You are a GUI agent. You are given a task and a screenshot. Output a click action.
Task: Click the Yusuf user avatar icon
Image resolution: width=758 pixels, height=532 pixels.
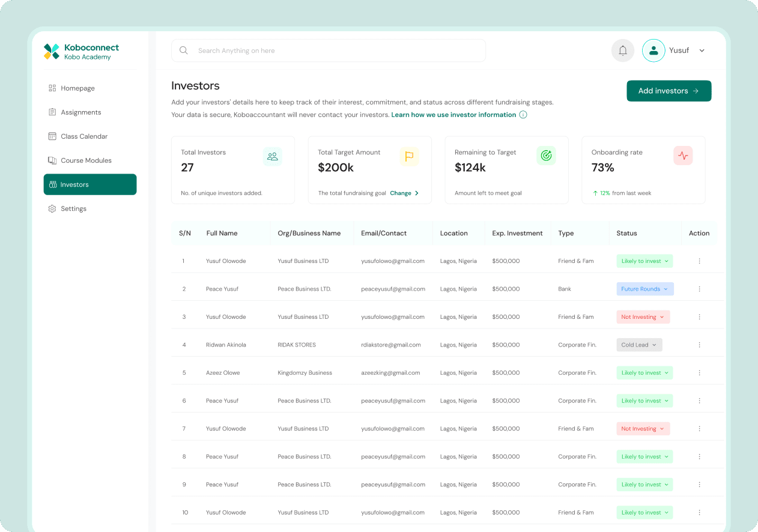click(653, 50)
